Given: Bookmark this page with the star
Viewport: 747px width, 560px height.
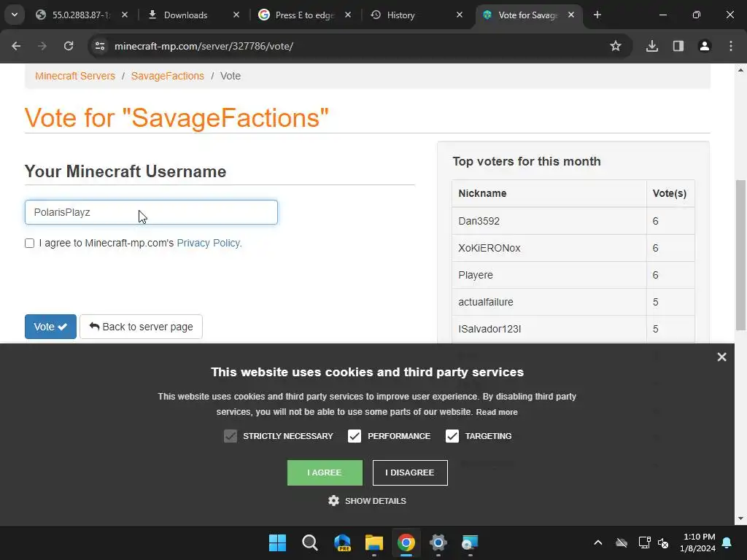Looking at the screenshot, I should click(616, 46).
